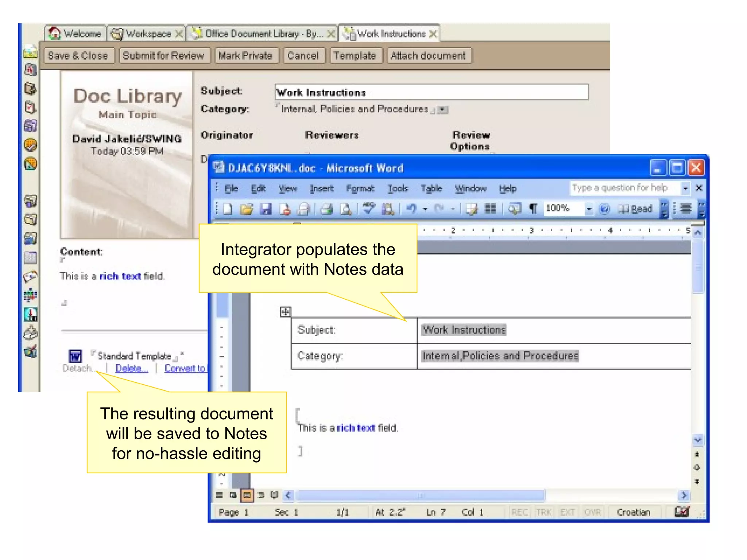Image resolution: width=747 pixels, height=560 pixels.
Task: Click the Save floppy disk icon in Word
Action: click(x=266, y=209)
